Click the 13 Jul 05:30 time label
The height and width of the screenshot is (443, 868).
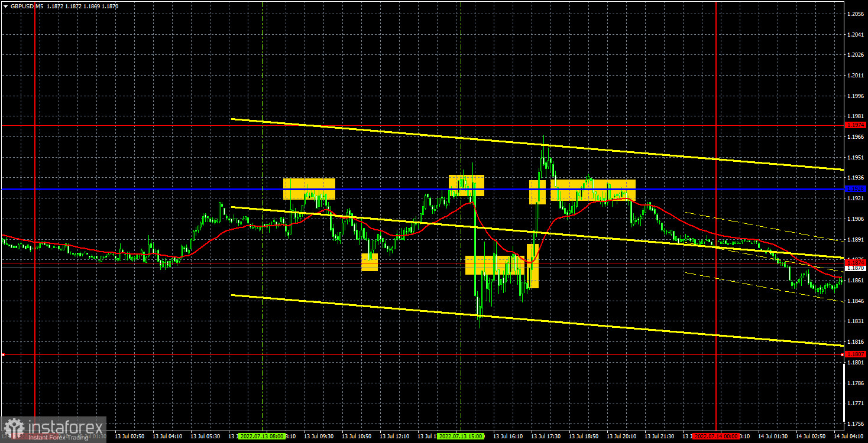pyautogui.click(x=205, y=437)
